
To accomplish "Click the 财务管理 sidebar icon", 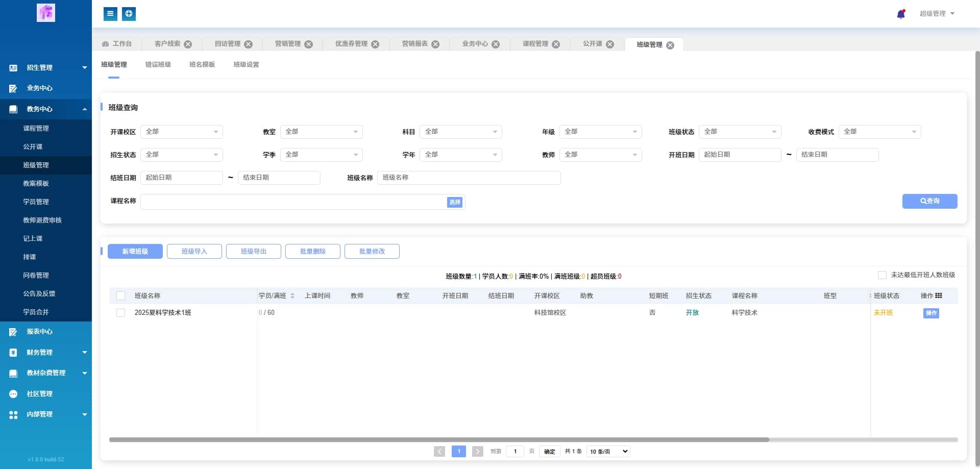I will (x=13, y=353).
